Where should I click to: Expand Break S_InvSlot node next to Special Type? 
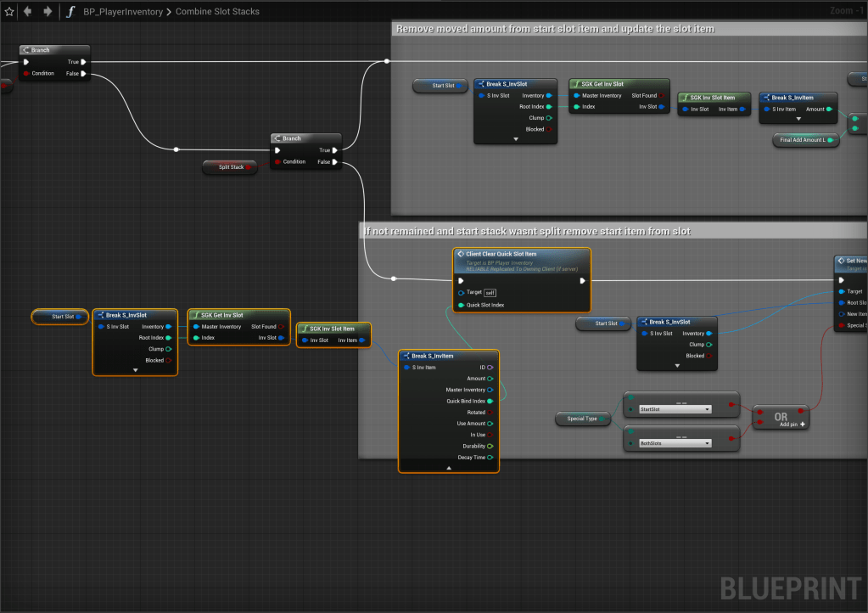[677, 366]
